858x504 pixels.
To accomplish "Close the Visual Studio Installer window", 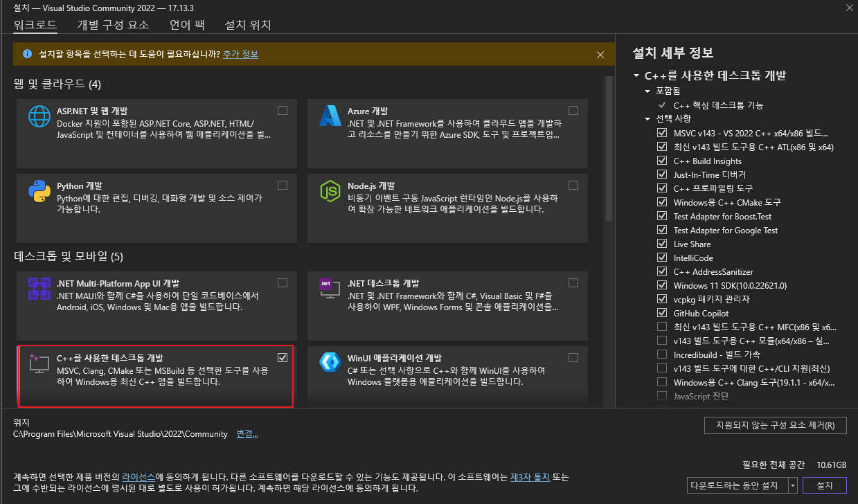I will [849, 6].
